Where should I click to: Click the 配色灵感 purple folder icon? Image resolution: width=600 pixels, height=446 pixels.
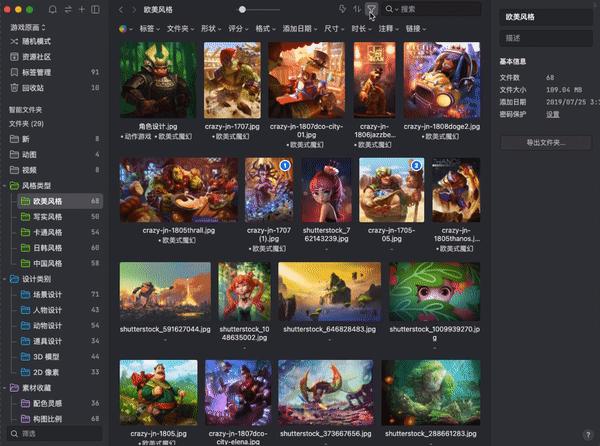[25, 403]
